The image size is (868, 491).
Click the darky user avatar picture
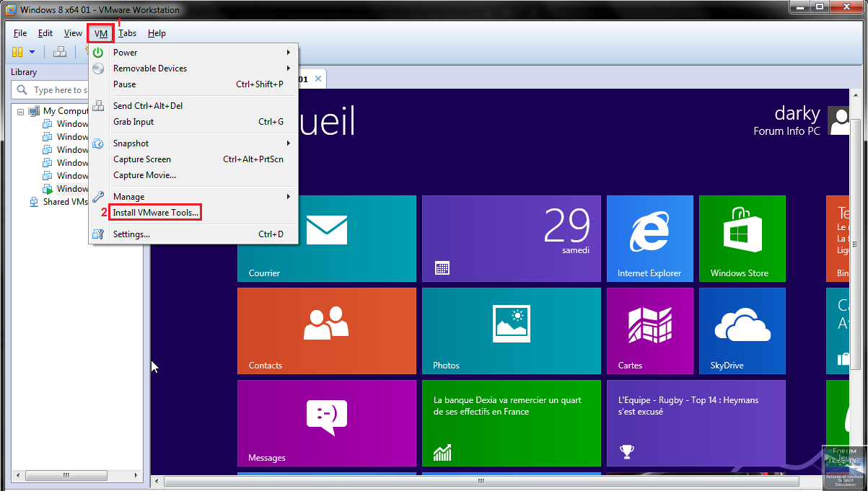point(838,121)
